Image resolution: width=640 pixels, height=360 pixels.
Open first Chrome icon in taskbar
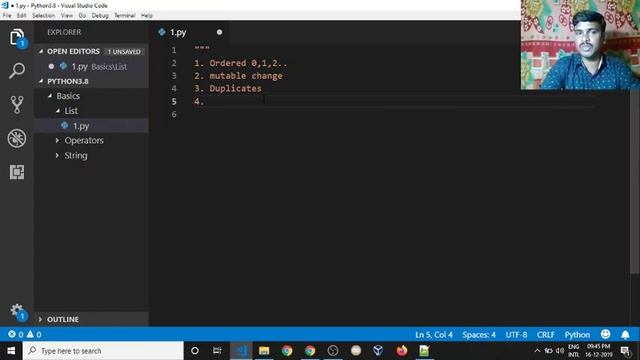[x=287, y=351]
